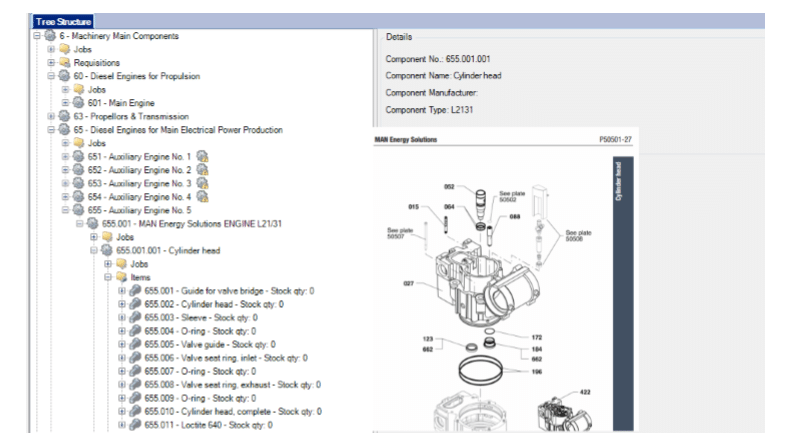Click warning badge beside Auxiliary Engine No. 4

pos(202,197)
